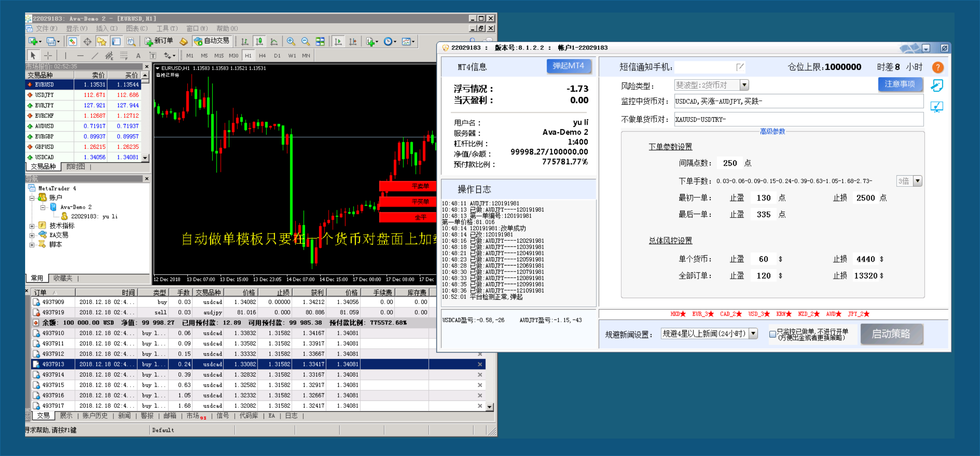980x456 pixels.
Task: Open the Strategy Tester magnifier icon
Action: pyautogui.click(x=131, y=41)
